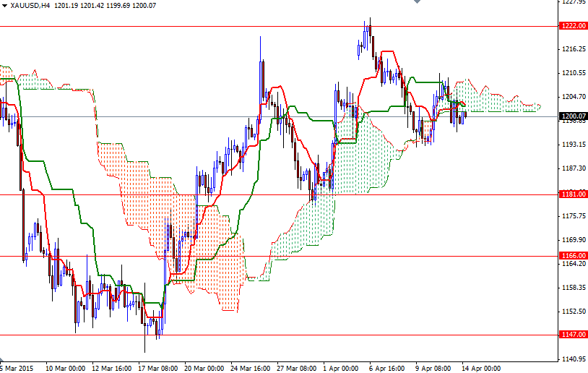
Task: Click the 1175.75 value on price scale
Action: [572, 216]
